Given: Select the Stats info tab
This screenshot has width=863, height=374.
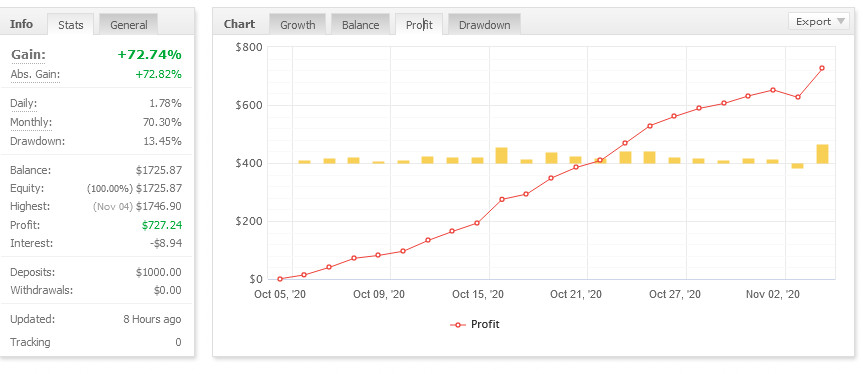Looking at the screenshot, I should tap(70, 25).
